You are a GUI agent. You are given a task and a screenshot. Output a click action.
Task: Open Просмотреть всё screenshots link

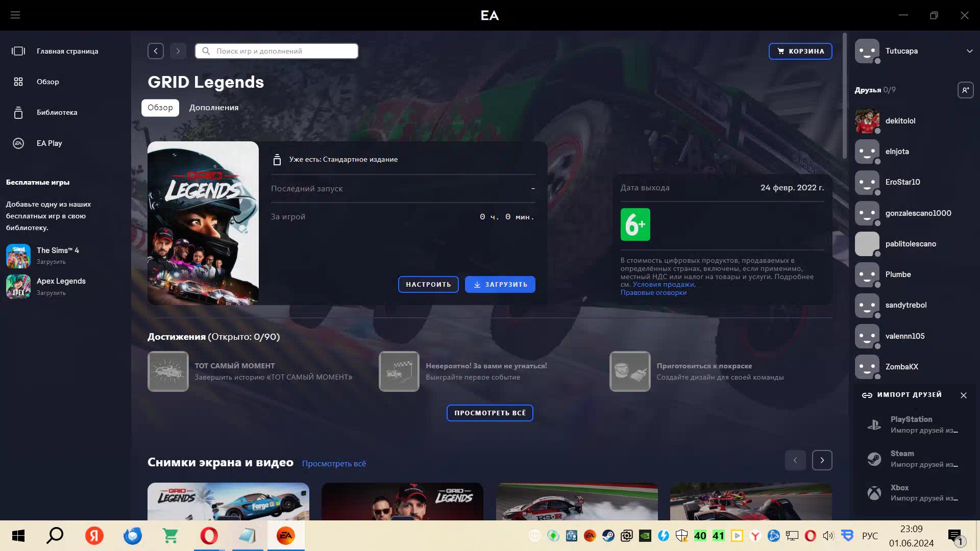pyautogui.click(x=334, y=464)
